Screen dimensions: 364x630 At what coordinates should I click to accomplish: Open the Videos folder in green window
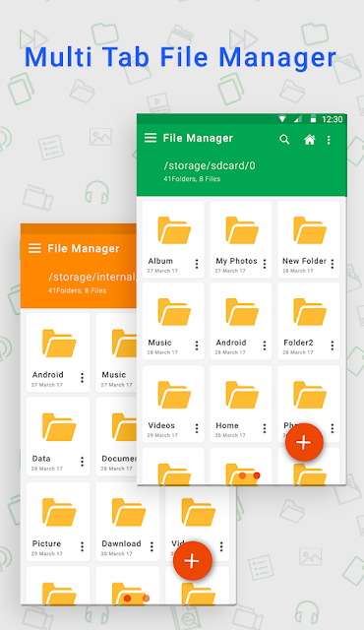(x=173, y=404)
